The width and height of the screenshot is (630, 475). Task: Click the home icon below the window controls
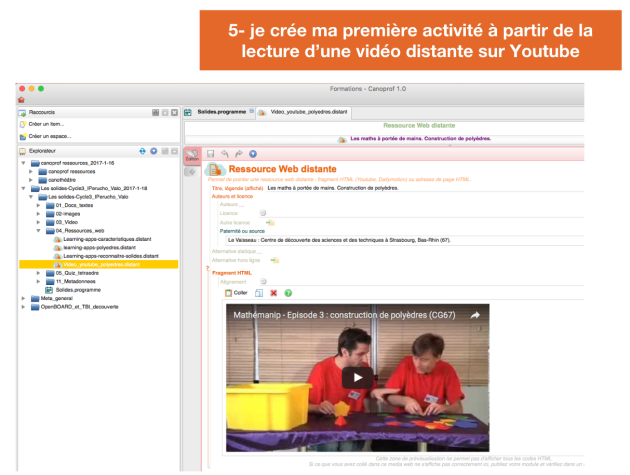[x=21, y=100]
